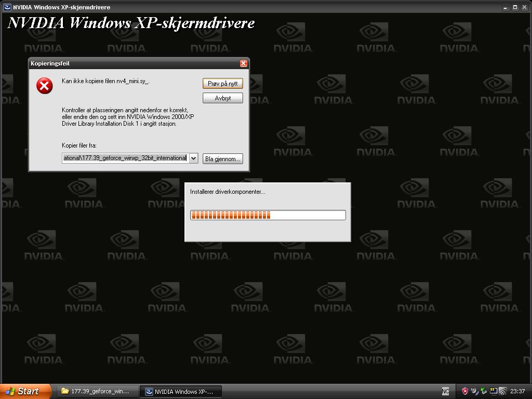Click the 'Prøv på nytt' retry button
The width and height of the screenshot is (532, 399).
(222, 84)
